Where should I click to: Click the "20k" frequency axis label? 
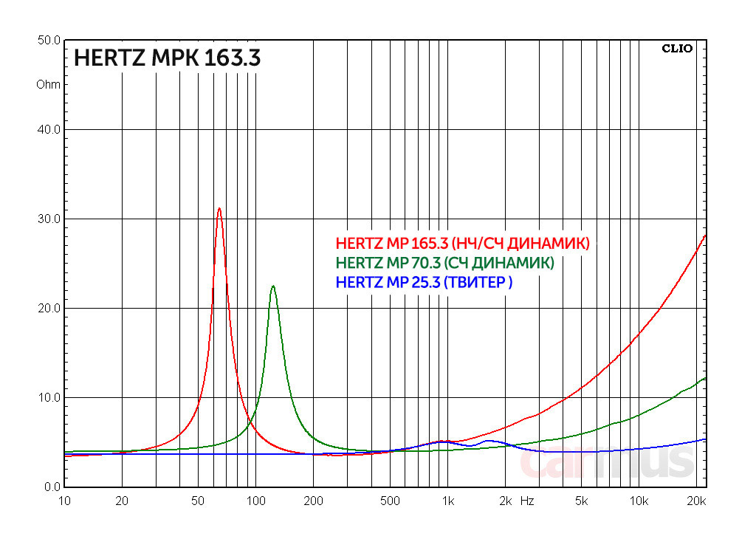pyautogui.click(x=697, y=501)
